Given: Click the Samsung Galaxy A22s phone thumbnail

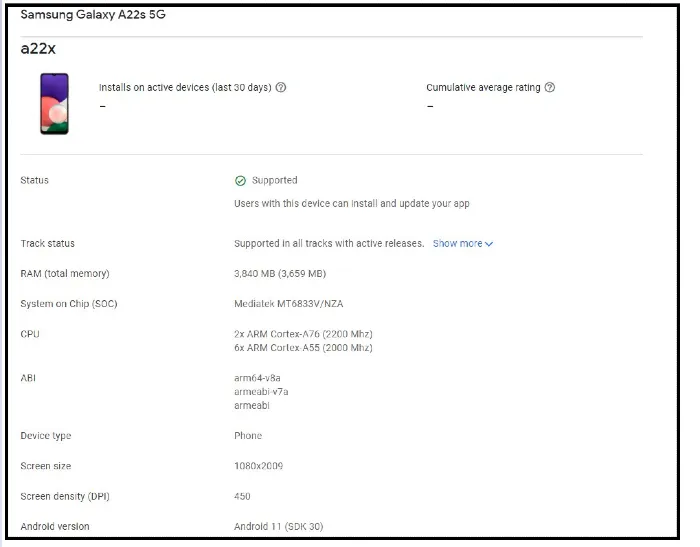Looking at the screenshot, I should pos(54,104).
